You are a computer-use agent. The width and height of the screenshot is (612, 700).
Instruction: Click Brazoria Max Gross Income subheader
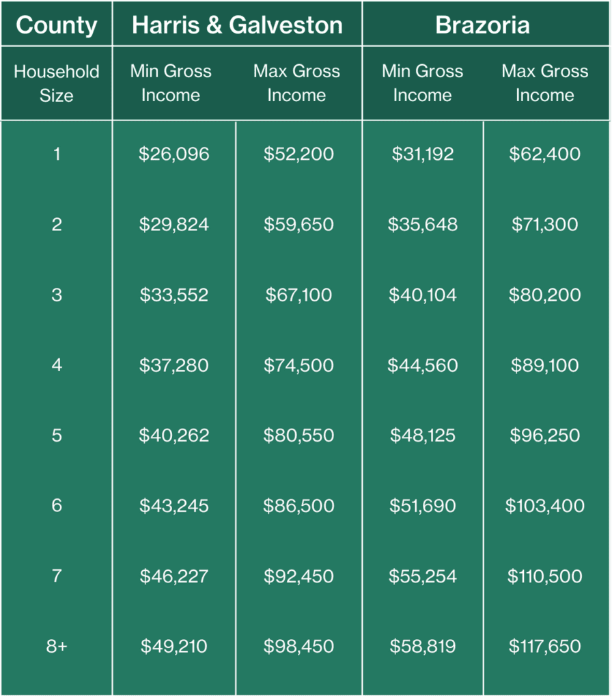tap(544, 83)
